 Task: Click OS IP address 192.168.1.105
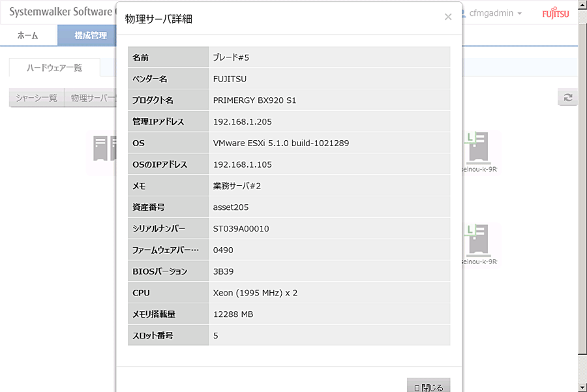[x=243, y=164]
